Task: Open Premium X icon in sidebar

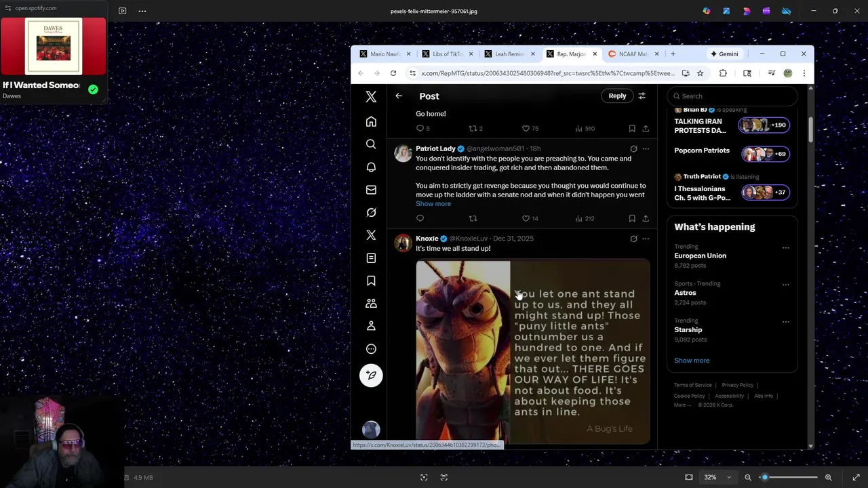Action: (371, 235)
